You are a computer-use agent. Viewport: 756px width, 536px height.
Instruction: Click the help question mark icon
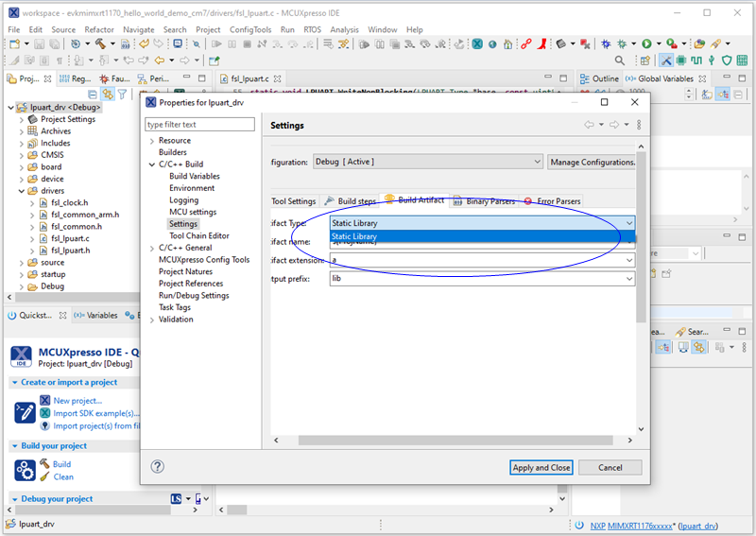[x=158, y=466]
